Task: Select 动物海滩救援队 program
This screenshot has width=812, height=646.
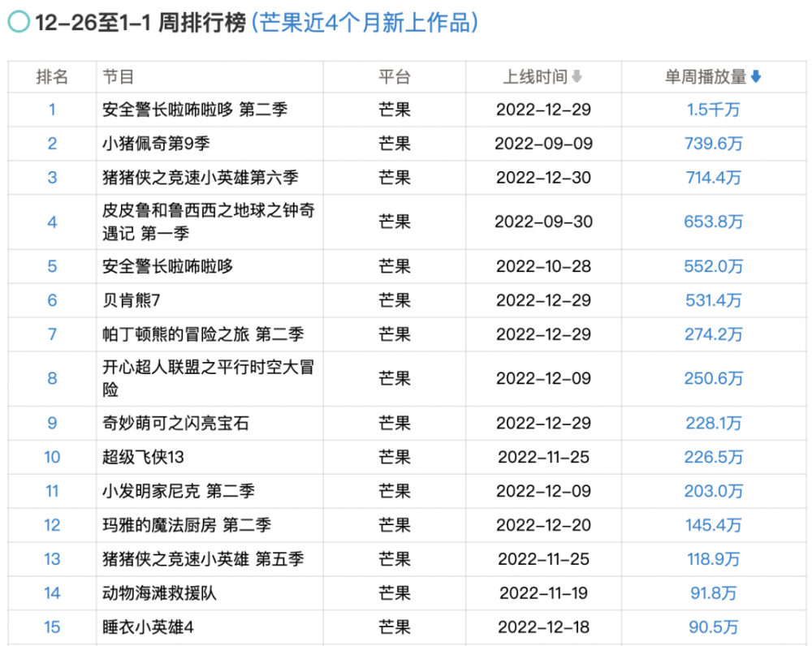Action: coord(159,593)
